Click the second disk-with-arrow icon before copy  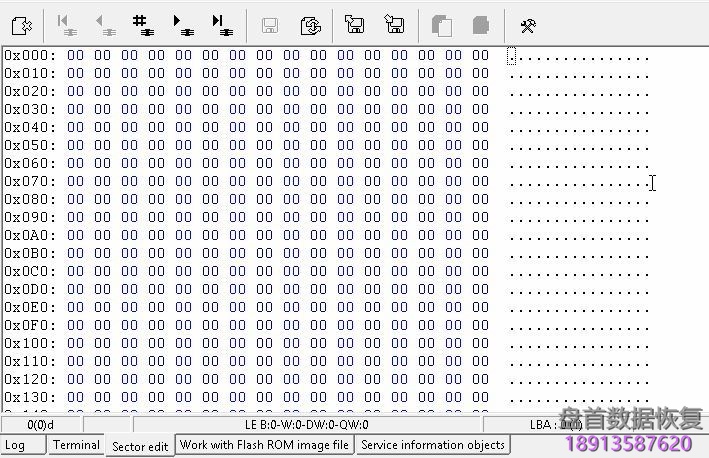(x=394, y=24)
